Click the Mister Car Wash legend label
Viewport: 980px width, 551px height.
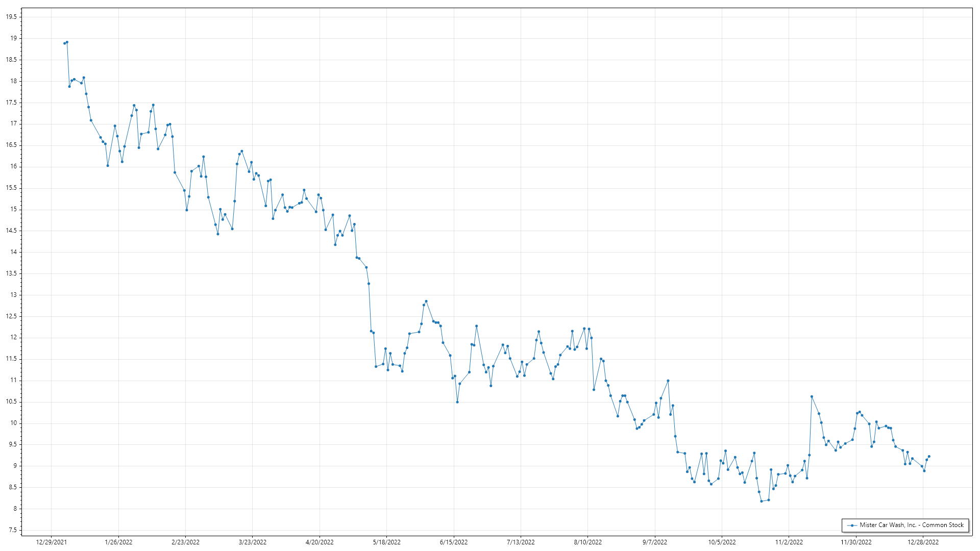click(912, 525)
